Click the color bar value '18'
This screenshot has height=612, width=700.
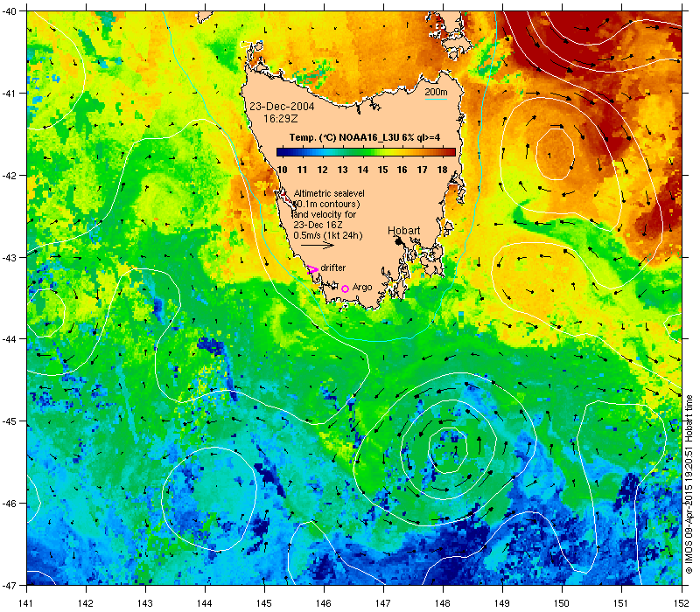[x=443, y=170]
